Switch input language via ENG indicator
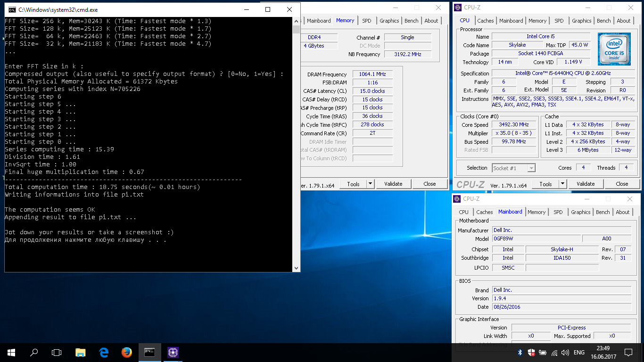The height and width of the screenshot is (362, 644). tap(579, 352)
